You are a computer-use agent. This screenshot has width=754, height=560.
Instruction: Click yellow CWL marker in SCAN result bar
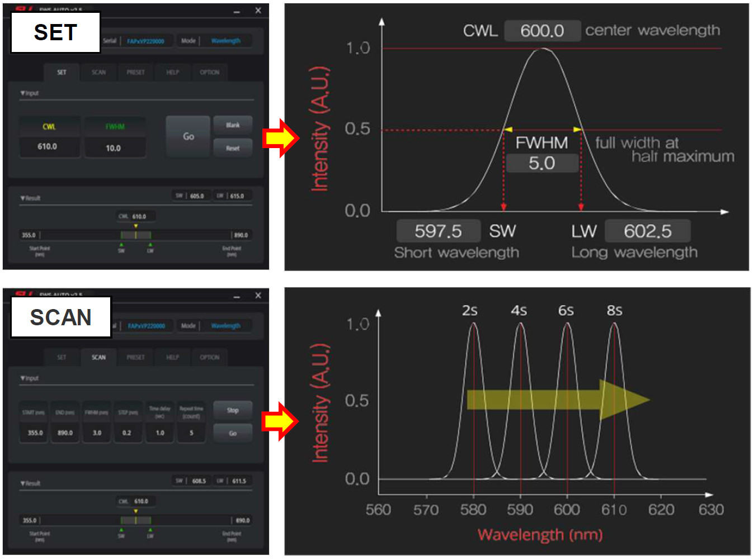[136, 511]
